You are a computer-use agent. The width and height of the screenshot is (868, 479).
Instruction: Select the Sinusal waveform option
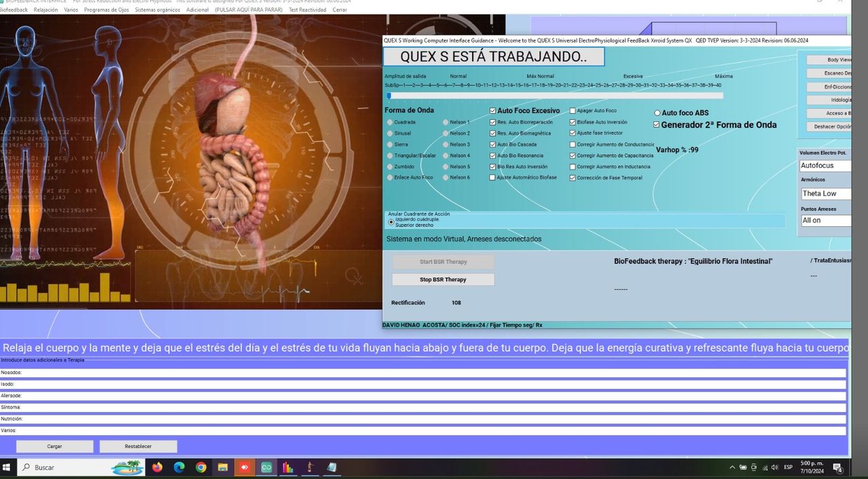click(389, 133)
